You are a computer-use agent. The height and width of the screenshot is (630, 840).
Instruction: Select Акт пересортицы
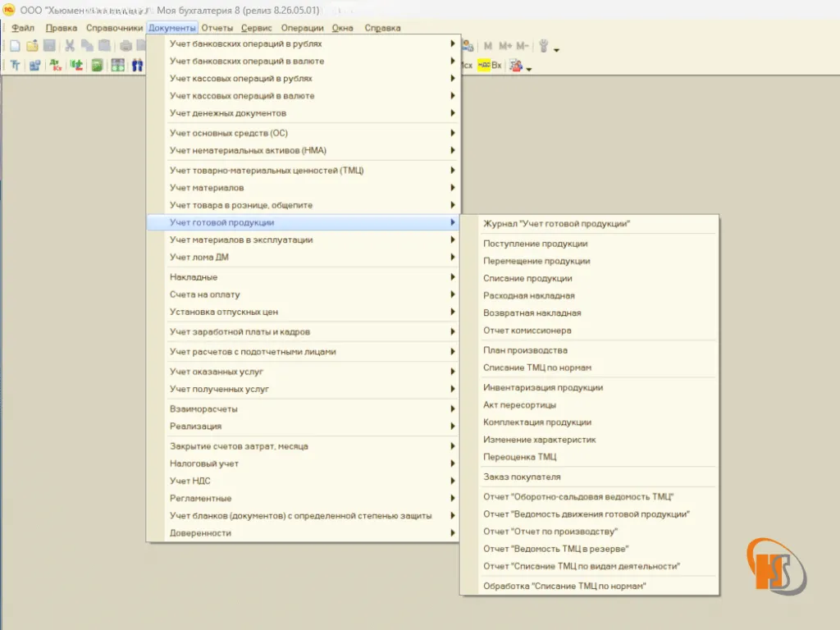coord(589,405)
